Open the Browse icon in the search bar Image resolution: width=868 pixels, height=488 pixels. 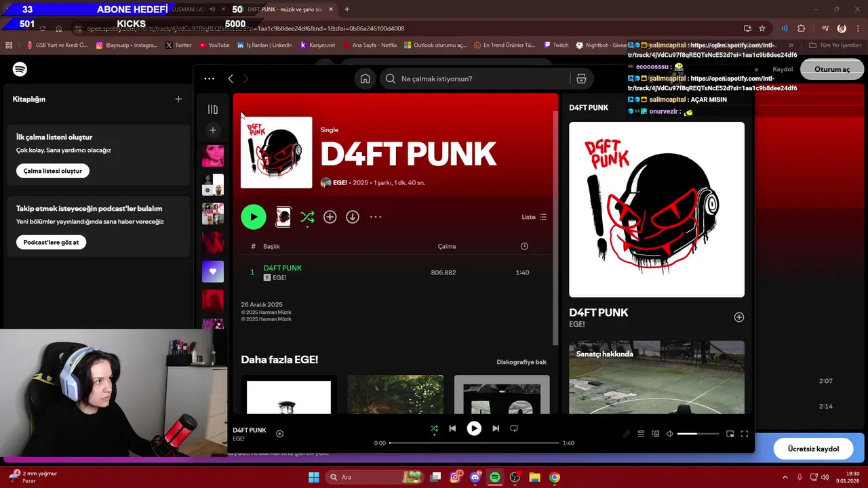[x=581, y=79]
